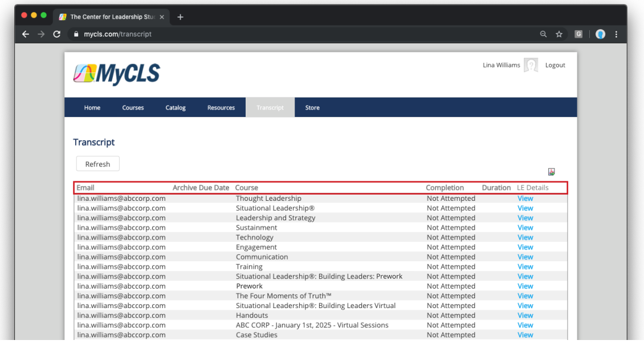View details for Technology course
The image size is (644, 344).
(x=525, y=237)
